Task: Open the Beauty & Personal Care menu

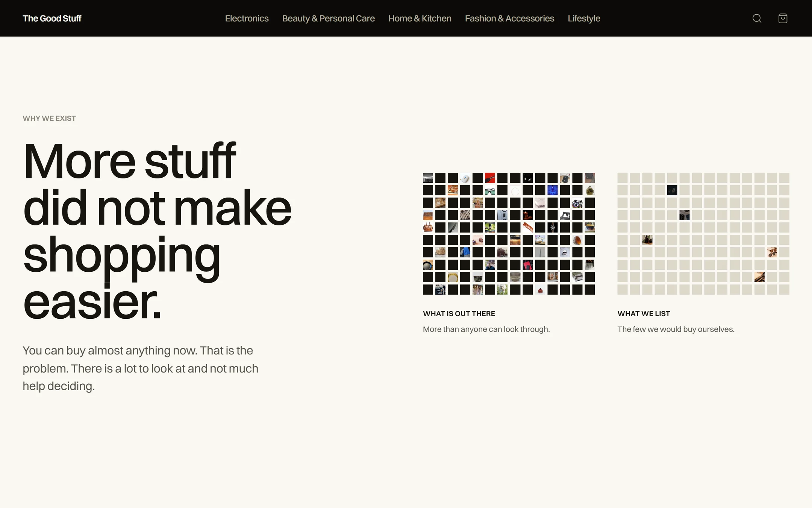Action: click(x=328, y=18)
